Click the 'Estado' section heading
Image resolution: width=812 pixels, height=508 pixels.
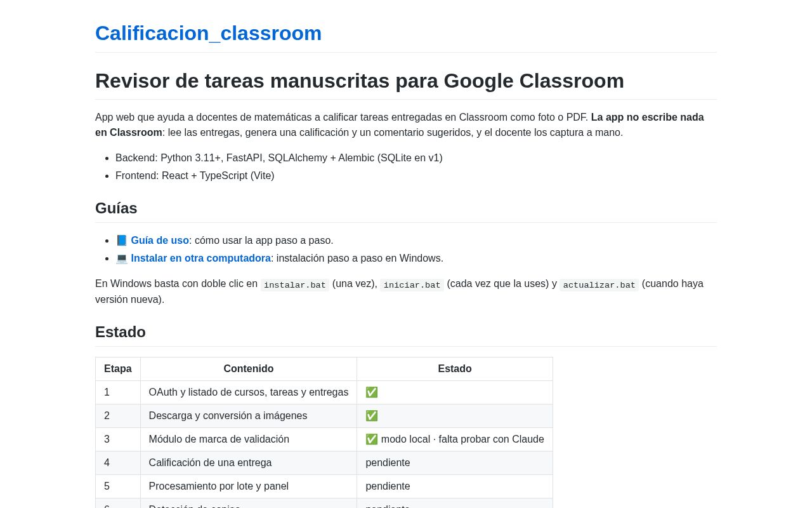tap(121, 332)
